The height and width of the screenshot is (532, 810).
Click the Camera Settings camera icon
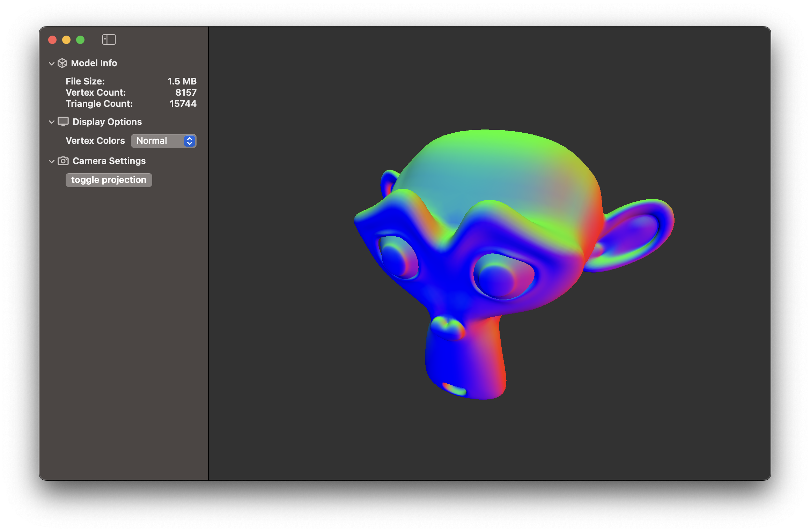coord(63,161)
